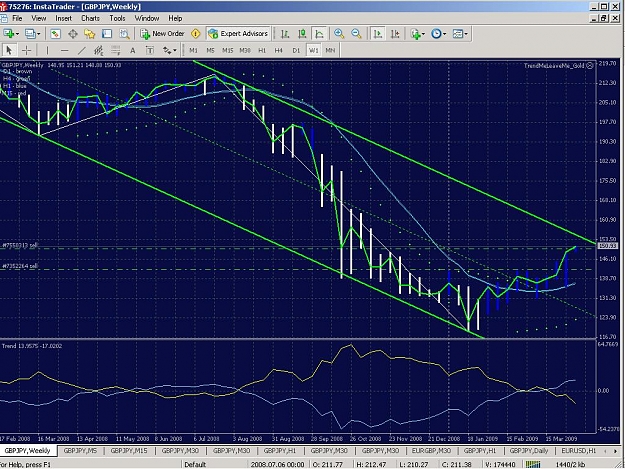625x469 pixels.
Task: Open the Terminal window icon
Action: click(x=107, y=34)
